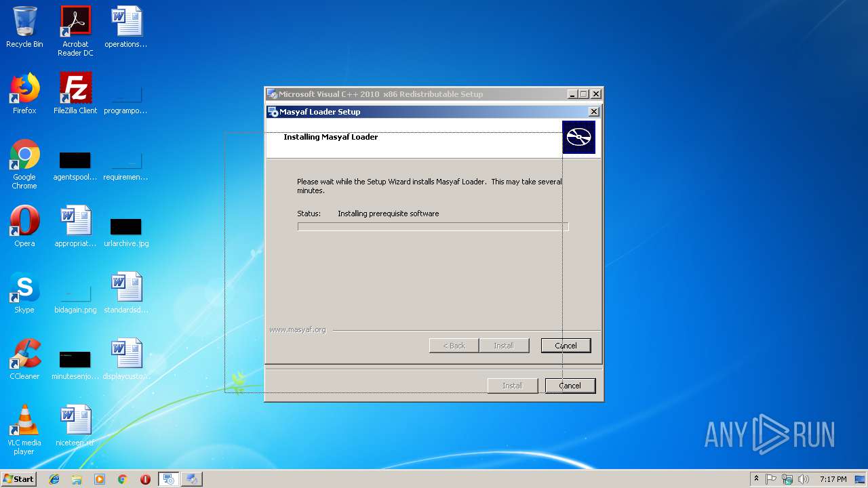
Task: Close the Masyaf Loader Setup dialog
Action: tap(594, 112)
